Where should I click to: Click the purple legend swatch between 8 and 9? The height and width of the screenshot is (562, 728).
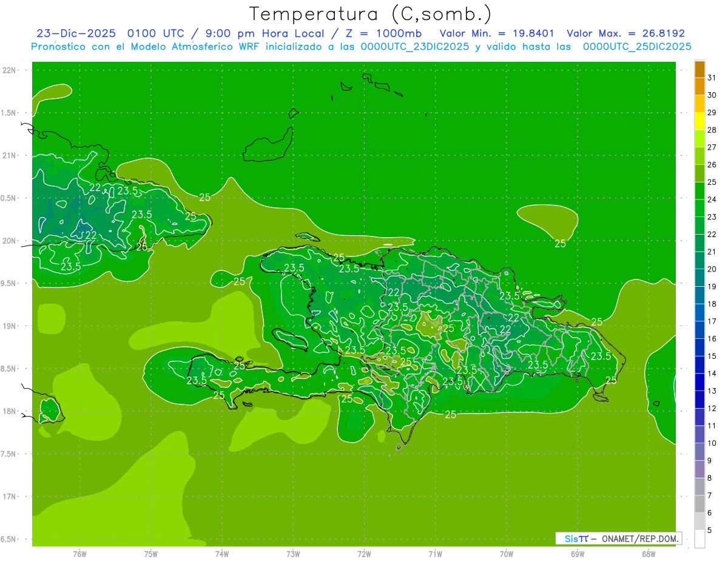699,469
